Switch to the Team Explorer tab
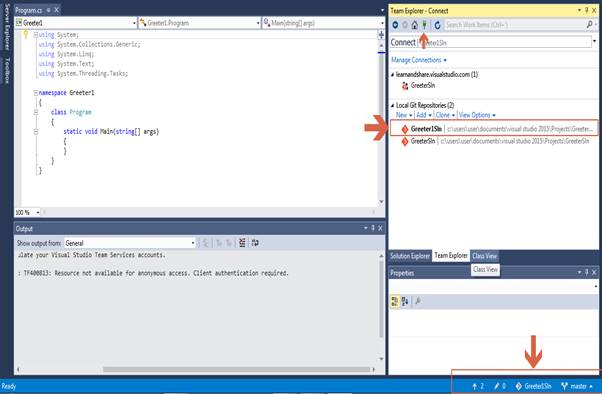602x394 pixels. tap(451, 255)
